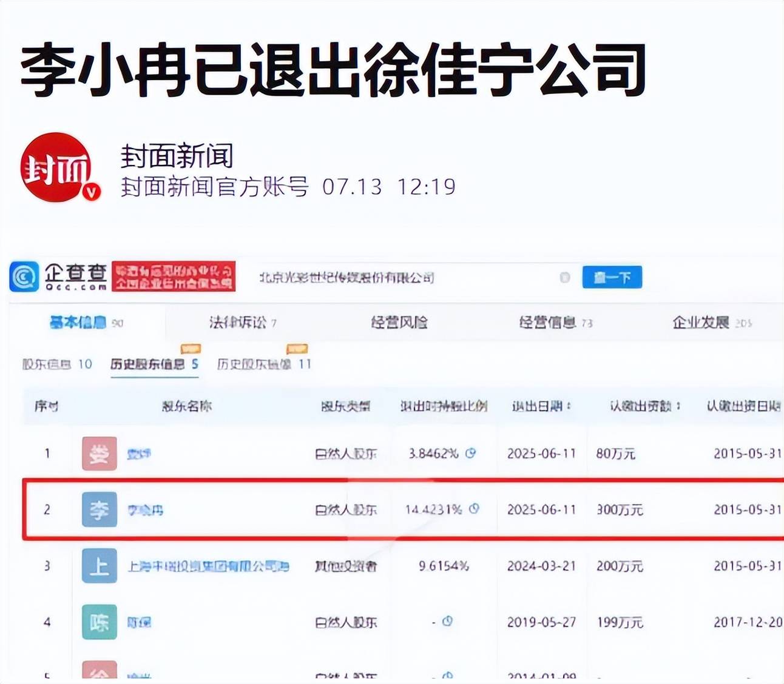Click the 80万元 capital amount

click(x=615, y=453)
